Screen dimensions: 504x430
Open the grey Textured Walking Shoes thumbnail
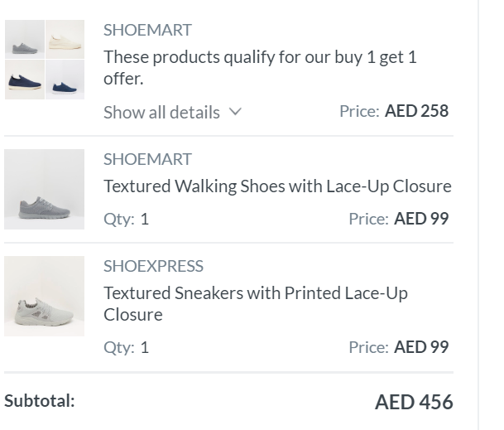pos(44,189)
